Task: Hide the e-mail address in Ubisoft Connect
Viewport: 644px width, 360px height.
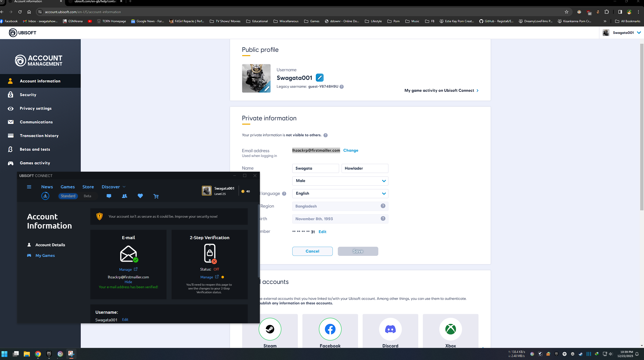Action: [x=128, y=282]
